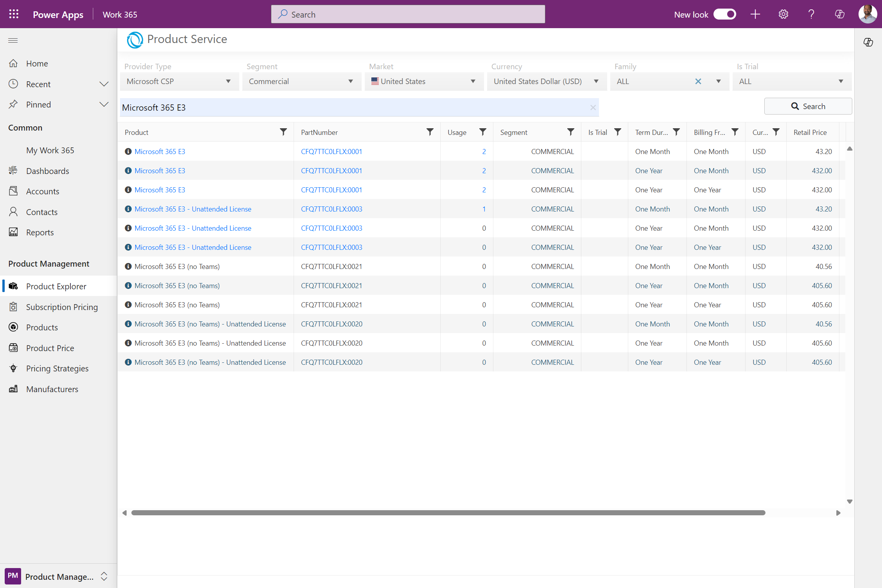Collapse navigation with the hamburger icon
The width and height of the screenshot is (882, 588).
pos(13,41)
